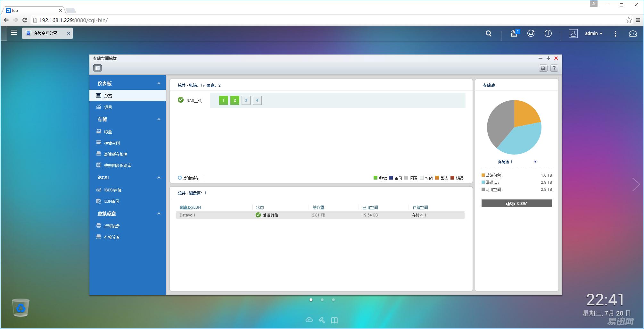Select disk slot 2 in NAS host
The height and width of the screenshot is (329, 644).
(x=235, y=100)
